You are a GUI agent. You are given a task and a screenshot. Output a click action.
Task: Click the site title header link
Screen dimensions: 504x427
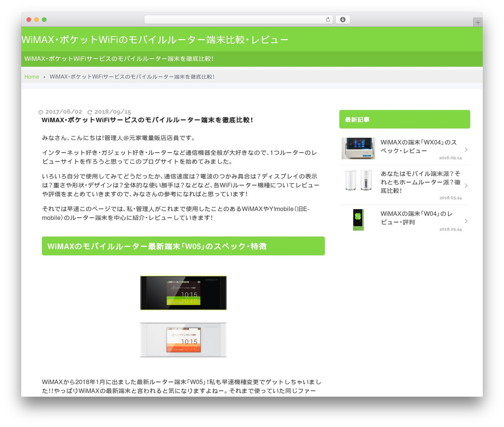point(155,39)
